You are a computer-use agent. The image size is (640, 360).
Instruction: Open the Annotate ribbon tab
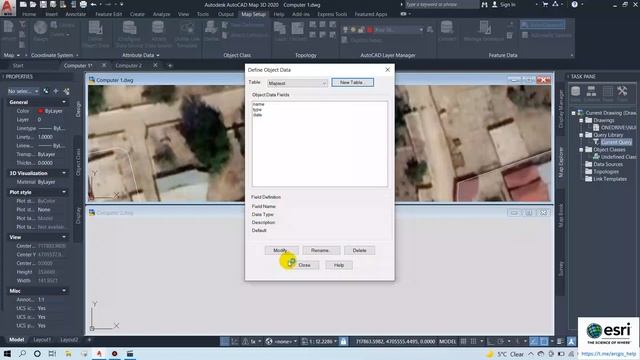(76, 14)
